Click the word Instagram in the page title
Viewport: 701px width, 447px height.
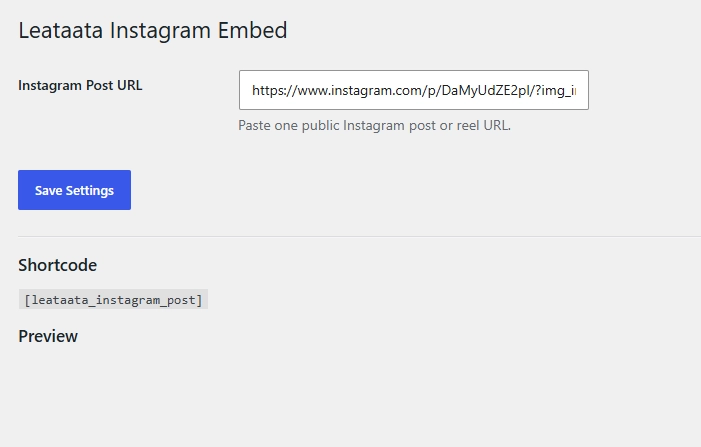tap(160, 31)
